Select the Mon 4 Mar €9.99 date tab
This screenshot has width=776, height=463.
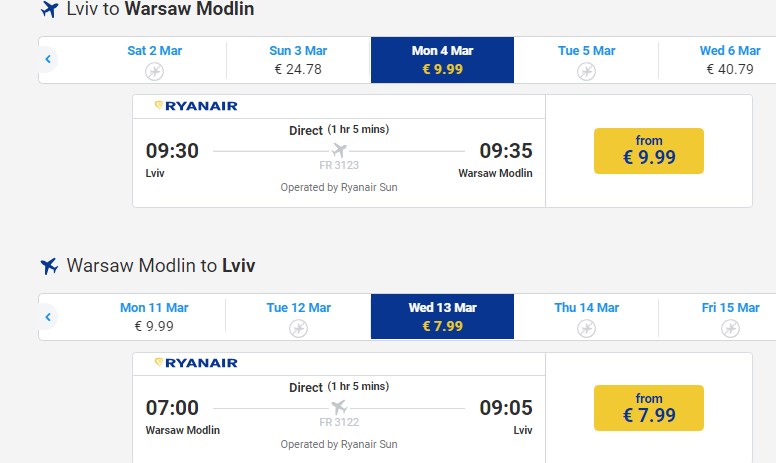tap(442, 60)
